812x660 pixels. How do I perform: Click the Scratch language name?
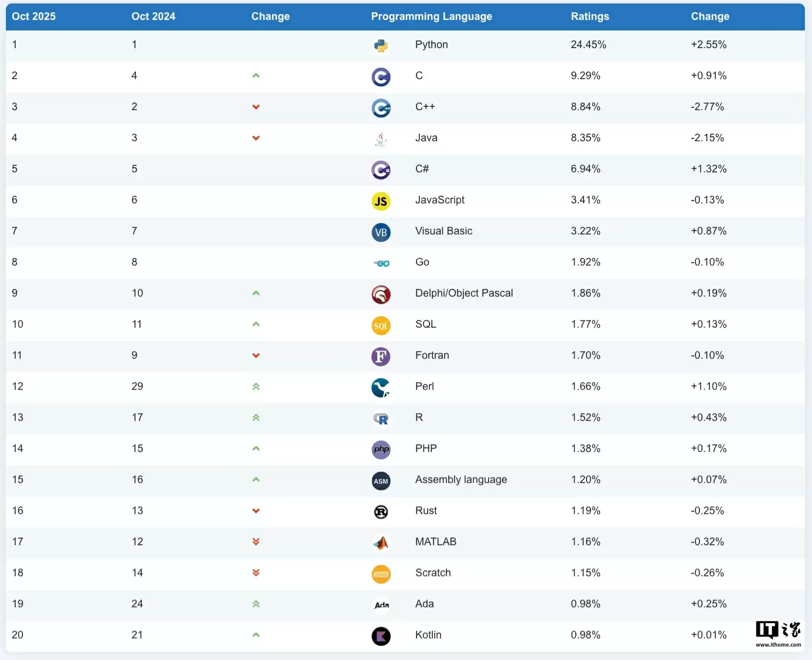pos(433,573)
